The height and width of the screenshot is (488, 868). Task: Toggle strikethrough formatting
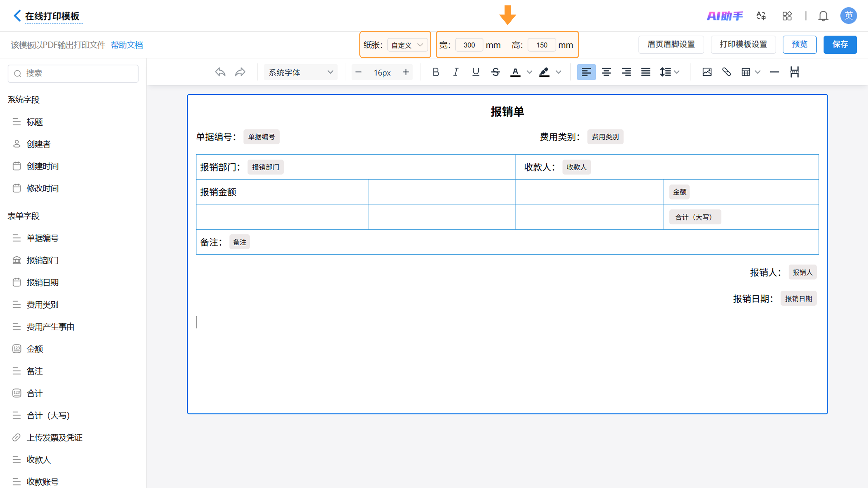(x=495, y=72)
